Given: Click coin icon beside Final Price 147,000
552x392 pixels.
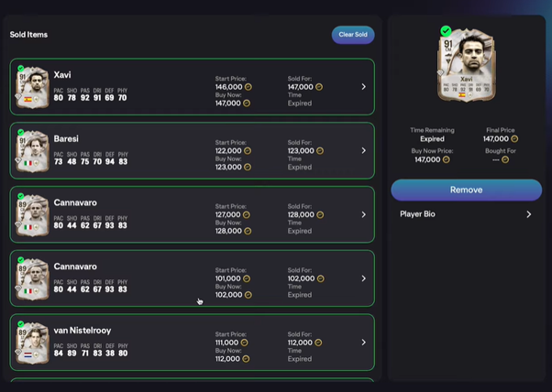Looking at the screenshot, I should tap(514, 139).
